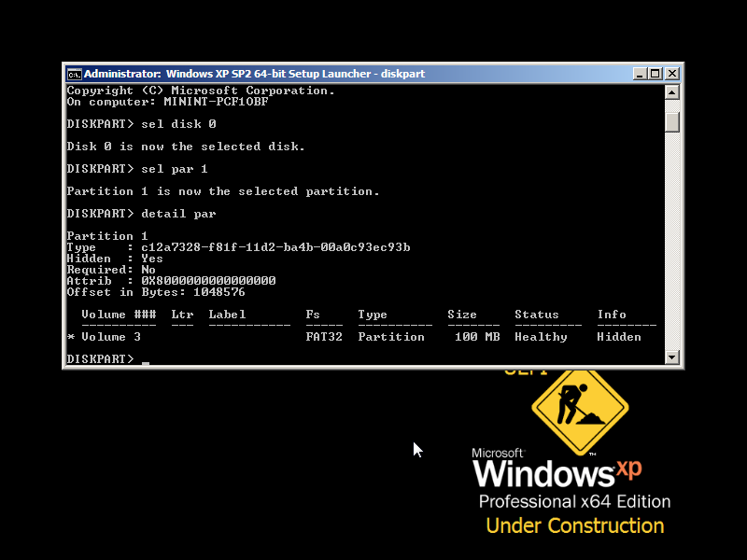Click the 'Hidden : Yes' detail line
747x560 pixels.
coord(115,259)
